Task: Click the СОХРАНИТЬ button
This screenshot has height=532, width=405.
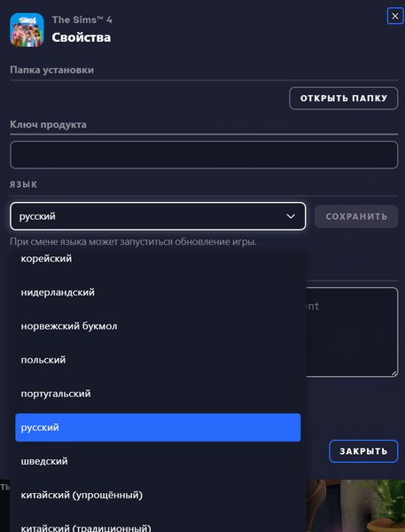Action: coord(356,216)
